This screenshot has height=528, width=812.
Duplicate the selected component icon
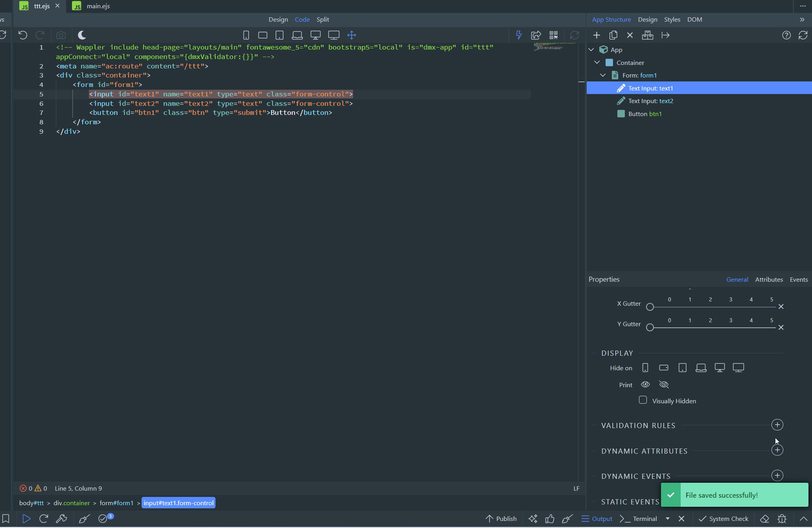tap(613, 35)
